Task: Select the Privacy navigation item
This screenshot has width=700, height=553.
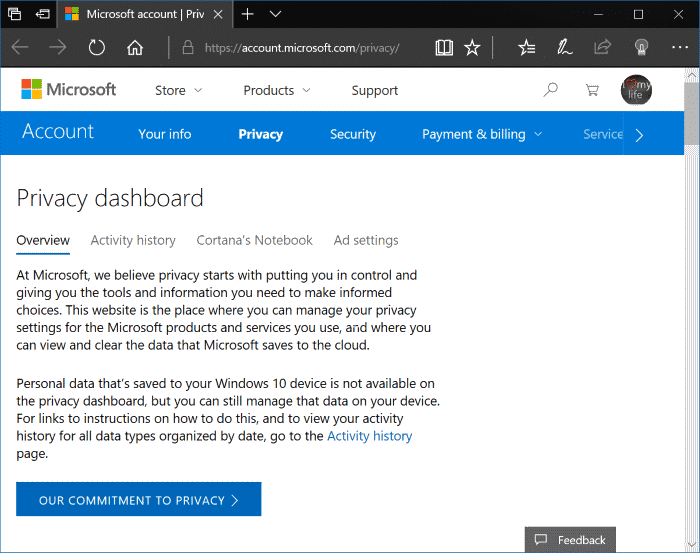Action: click(x=261, y=134)
